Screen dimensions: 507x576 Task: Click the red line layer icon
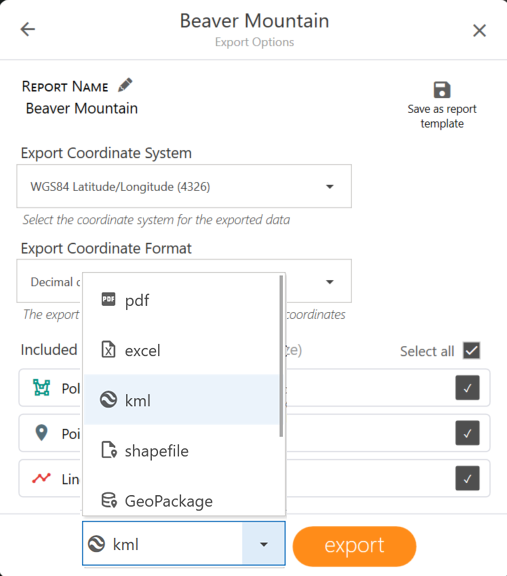(42, 478)
